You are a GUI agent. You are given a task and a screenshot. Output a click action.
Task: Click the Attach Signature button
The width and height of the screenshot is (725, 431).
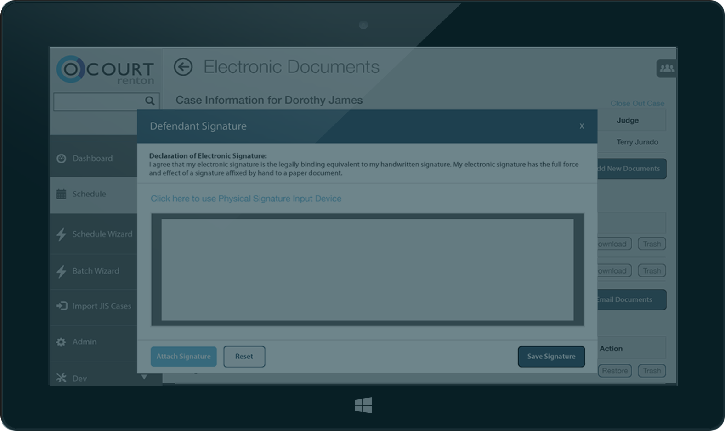(x=183, y=356)
